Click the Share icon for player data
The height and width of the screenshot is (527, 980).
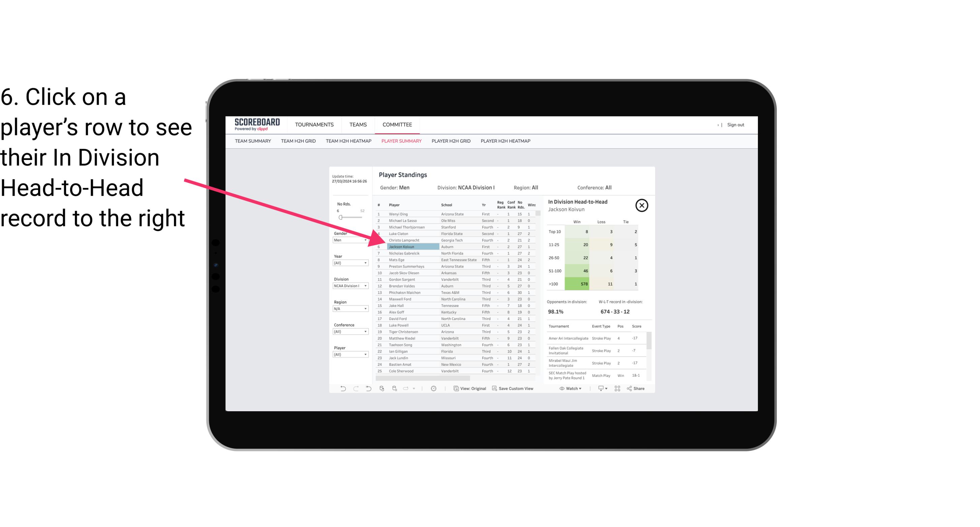point(637,389)
